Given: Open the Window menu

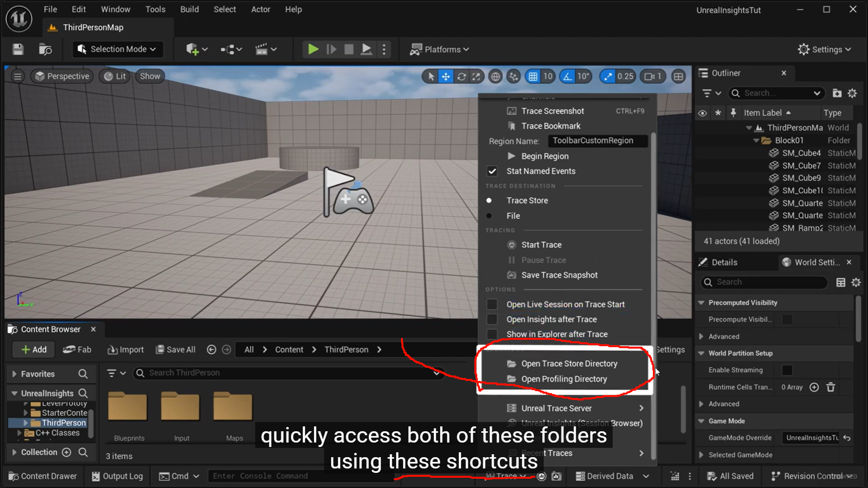Looking at the screenshot, I should [115, 9].
